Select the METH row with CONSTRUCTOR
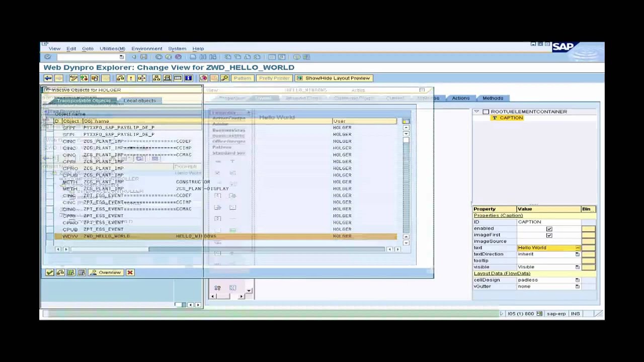644x362 pixels. click(x=225, y=182)
